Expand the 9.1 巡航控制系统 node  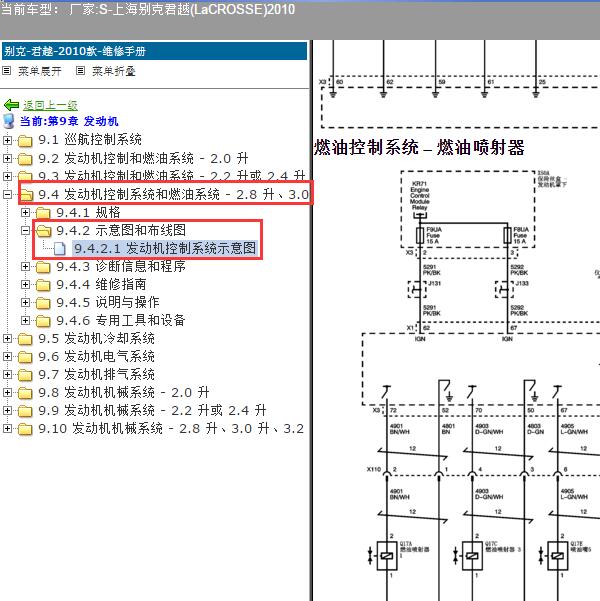pos(7,140)
